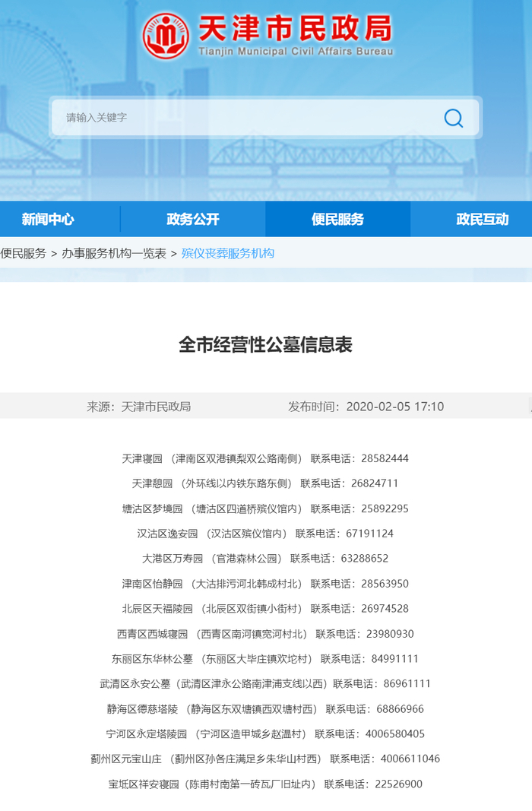The image size is (532, 811).
Task: Select the 蓟州区元宝山庄 entry line
Action: point(265,759)
